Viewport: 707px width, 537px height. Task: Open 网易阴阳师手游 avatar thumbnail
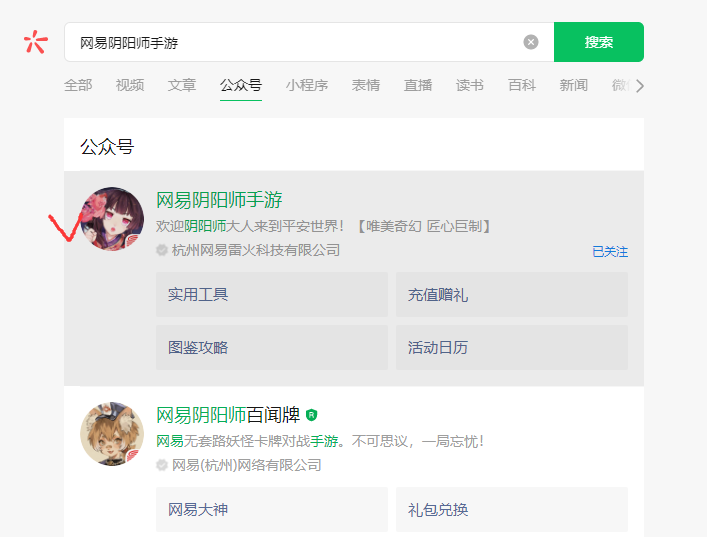(x=112, y=219)
